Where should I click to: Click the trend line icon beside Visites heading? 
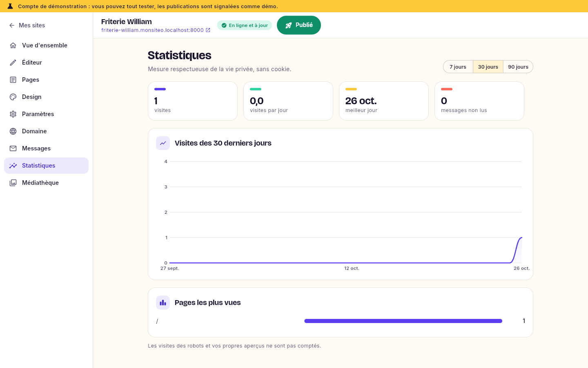(163, 143)
